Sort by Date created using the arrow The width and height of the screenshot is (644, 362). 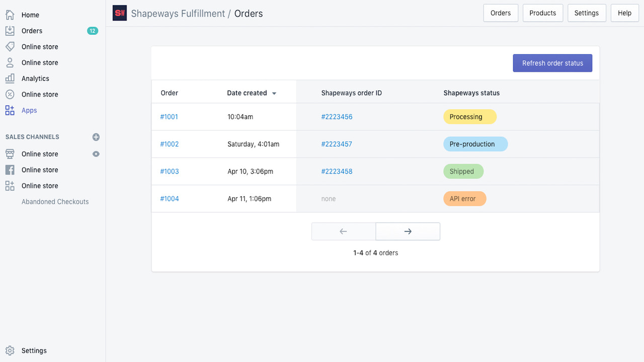274,93
